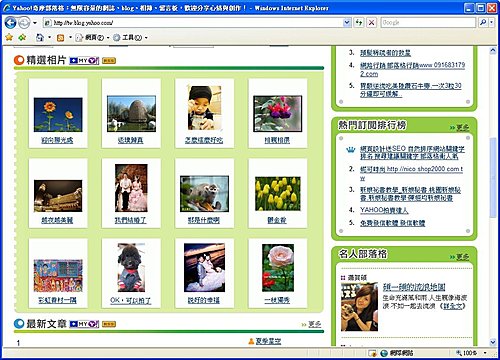Click the caption link under the pink rose
Screen dimensions: 500x360
pyautogui.click(x=277, y=300)
